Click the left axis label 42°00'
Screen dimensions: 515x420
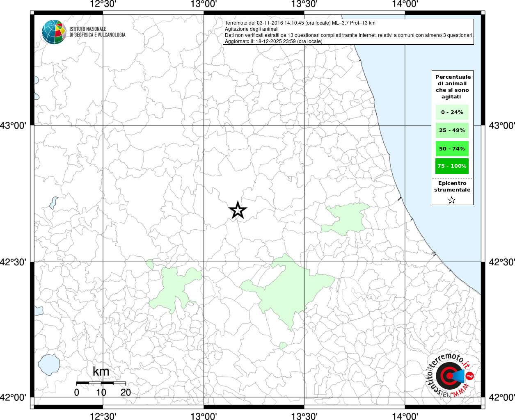[x=13, y=397]
